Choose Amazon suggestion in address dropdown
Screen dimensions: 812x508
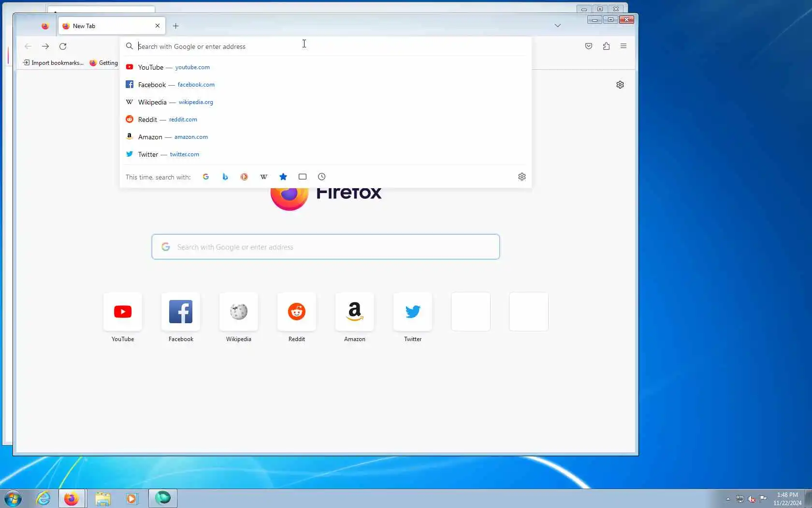(326, 137)
